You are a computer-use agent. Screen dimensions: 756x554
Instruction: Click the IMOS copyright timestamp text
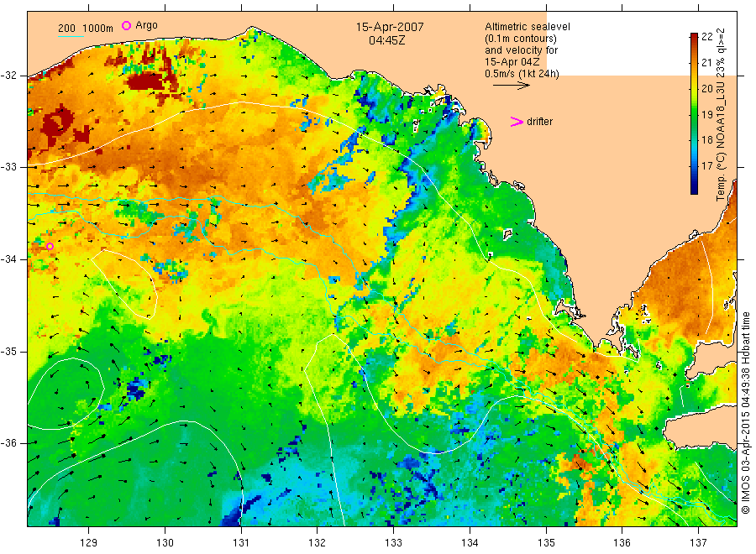746,413
